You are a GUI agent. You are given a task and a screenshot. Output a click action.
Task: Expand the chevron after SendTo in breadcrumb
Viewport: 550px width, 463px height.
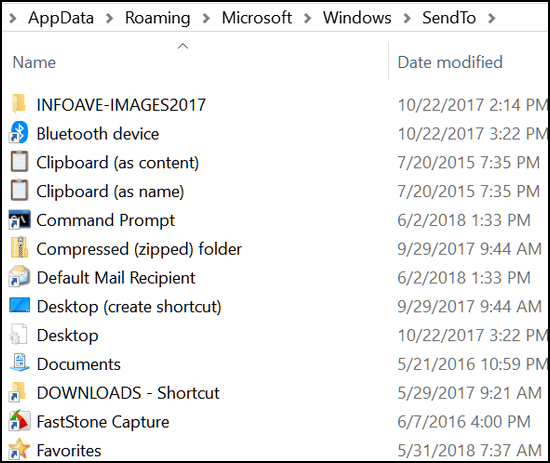click(x=492, y=18)
